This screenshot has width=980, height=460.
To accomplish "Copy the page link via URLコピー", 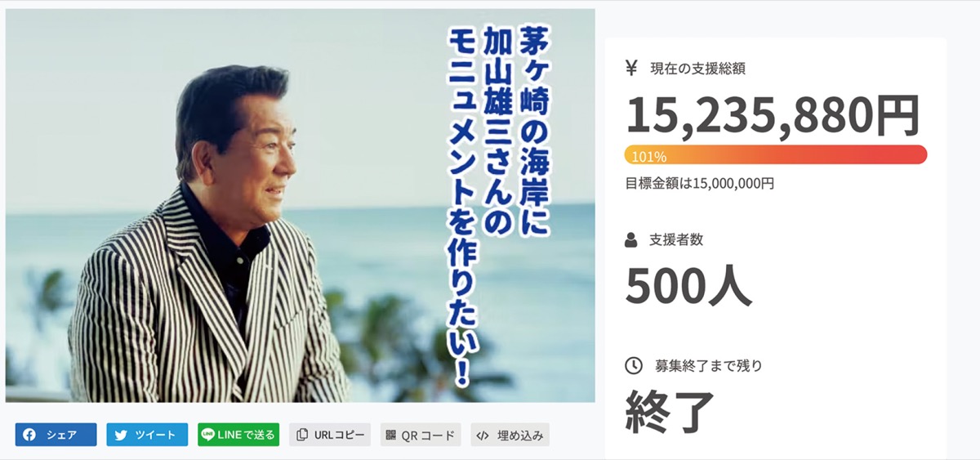I will [x=330, y=435].
